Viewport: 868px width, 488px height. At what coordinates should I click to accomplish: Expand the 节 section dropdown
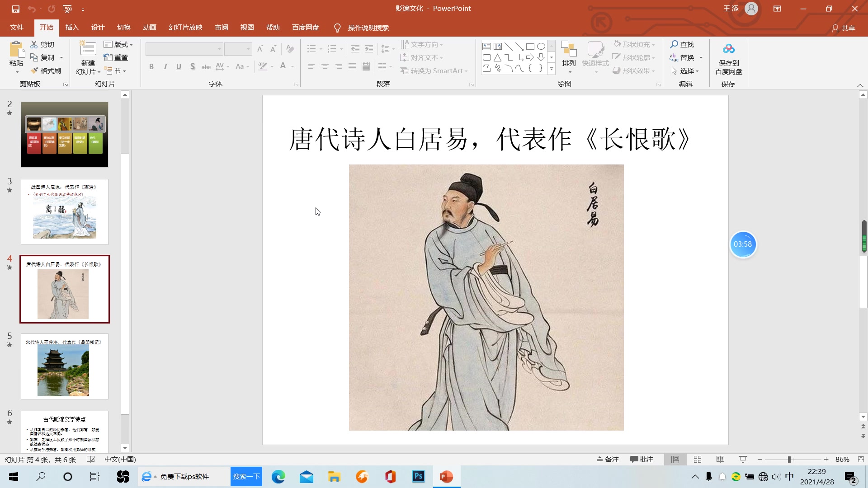click(115, 70)
